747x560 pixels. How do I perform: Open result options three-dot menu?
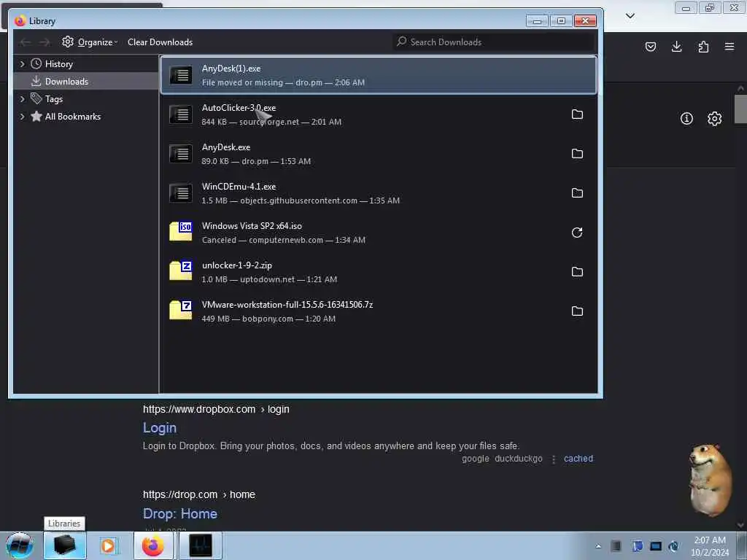(553, 459)
